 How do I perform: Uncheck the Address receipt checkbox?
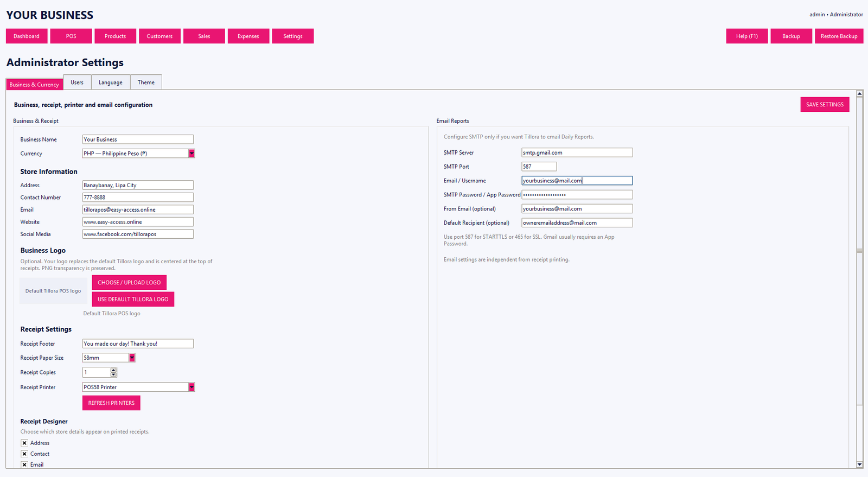pyautogui.click(x=24, y=443)
